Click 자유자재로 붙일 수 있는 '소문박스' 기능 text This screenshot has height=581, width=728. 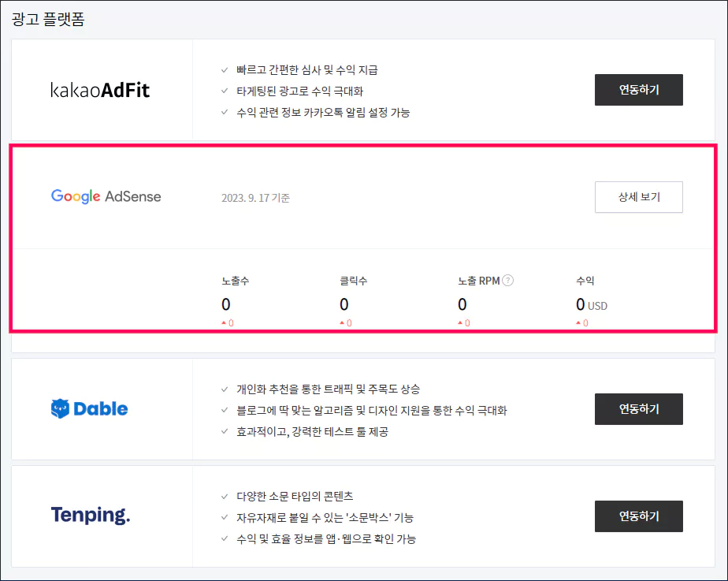(x=325, y=517)
